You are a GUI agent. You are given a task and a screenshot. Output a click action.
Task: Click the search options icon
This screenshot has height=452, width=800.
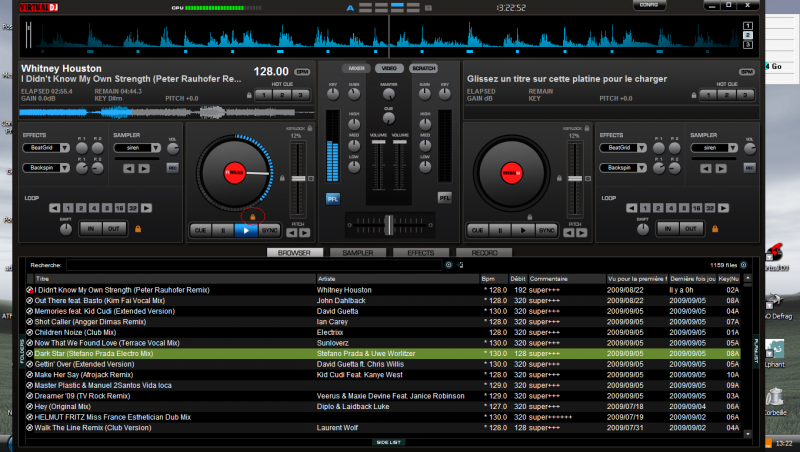[448, 265]
